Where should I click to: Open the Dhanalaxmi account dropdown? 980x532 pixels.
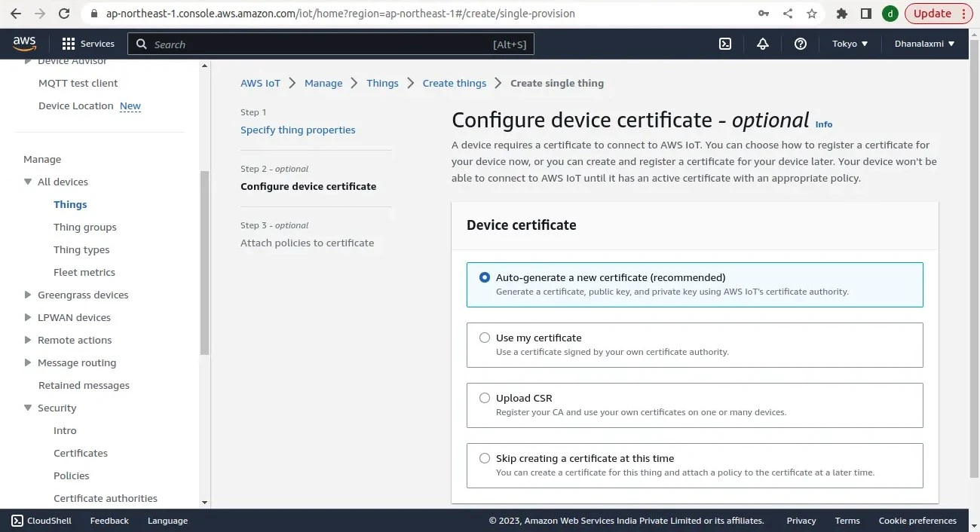[924, 44]
